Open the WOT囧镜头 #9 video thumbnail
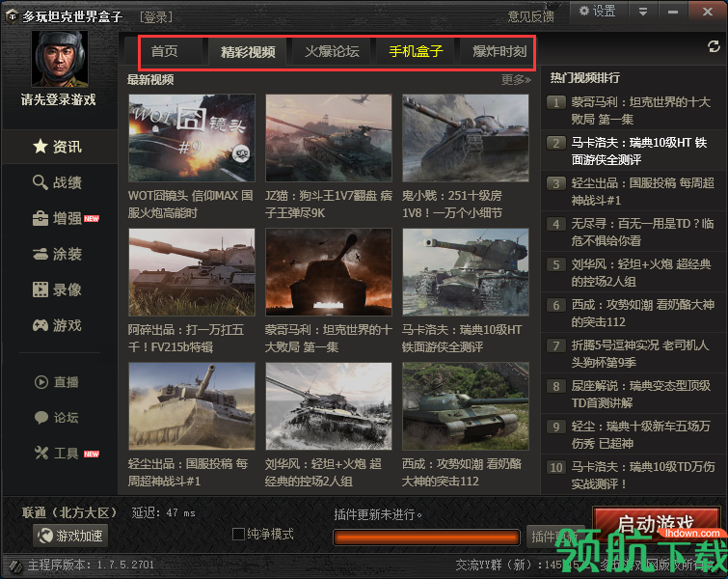The height and width of the screenshot is (579, 728). (192, 138)
